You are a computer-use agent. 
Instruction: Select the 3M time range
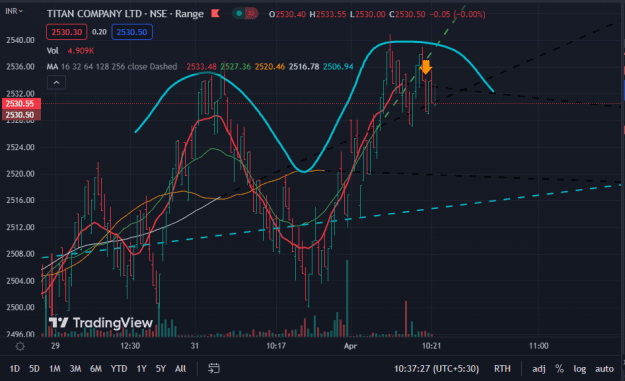(x=75, y=369)
